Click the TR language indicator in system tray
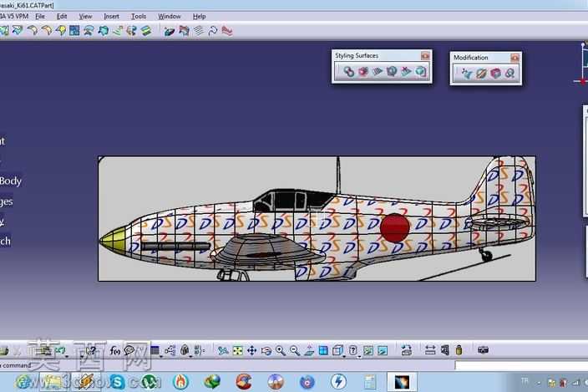This screenshot has height=392, width=588. [x=525, y=381]
